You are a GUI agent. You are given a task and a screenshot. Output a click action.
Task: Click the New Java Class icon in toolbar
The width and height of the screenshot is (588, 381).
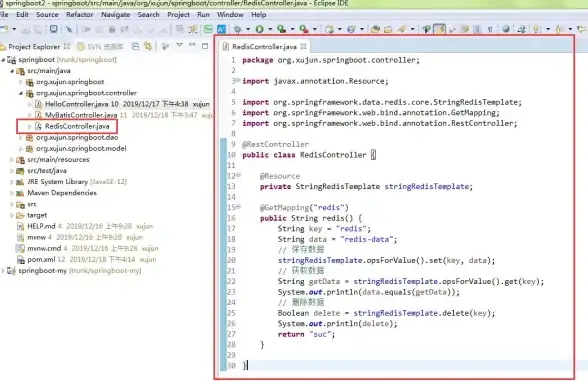351,29
